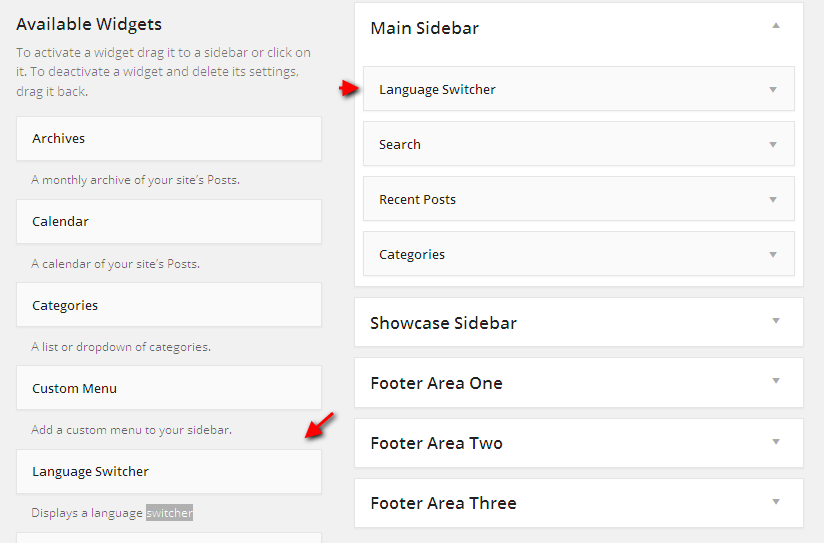This screenshot has width=824, height=543.
Task: Collapse the Main Sidebar panel arrow
Action: pos(776,26)
